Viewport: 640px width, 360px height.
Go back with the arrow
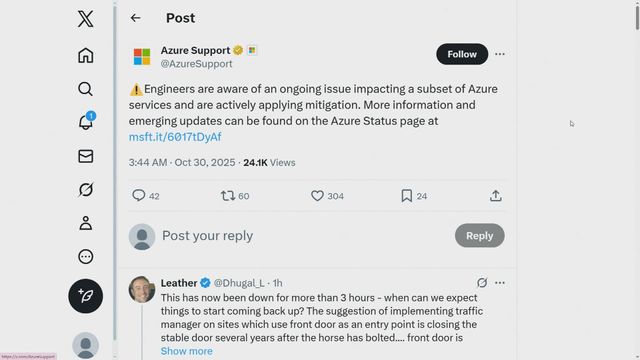click(x=136, y=18)
